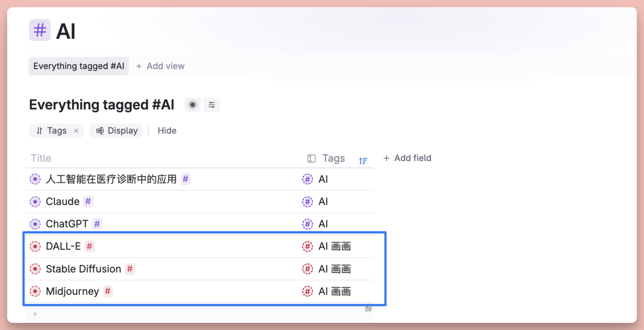This screenshot has height=330, width=644.
Task: Click the round dot icon beside view heading
Action: click(x=192, y=105)
